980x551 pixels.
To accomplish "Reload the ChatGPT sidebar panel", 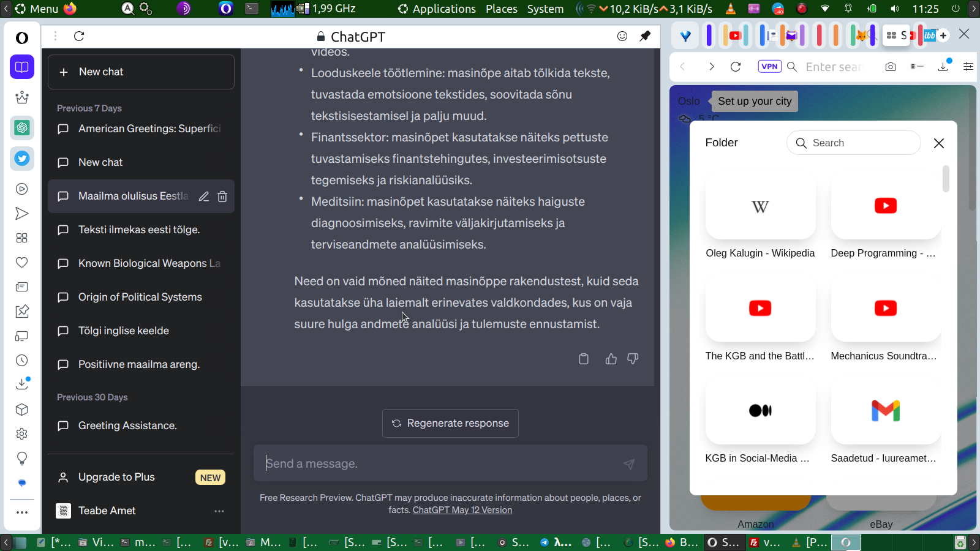I will (x=79, y=36).
